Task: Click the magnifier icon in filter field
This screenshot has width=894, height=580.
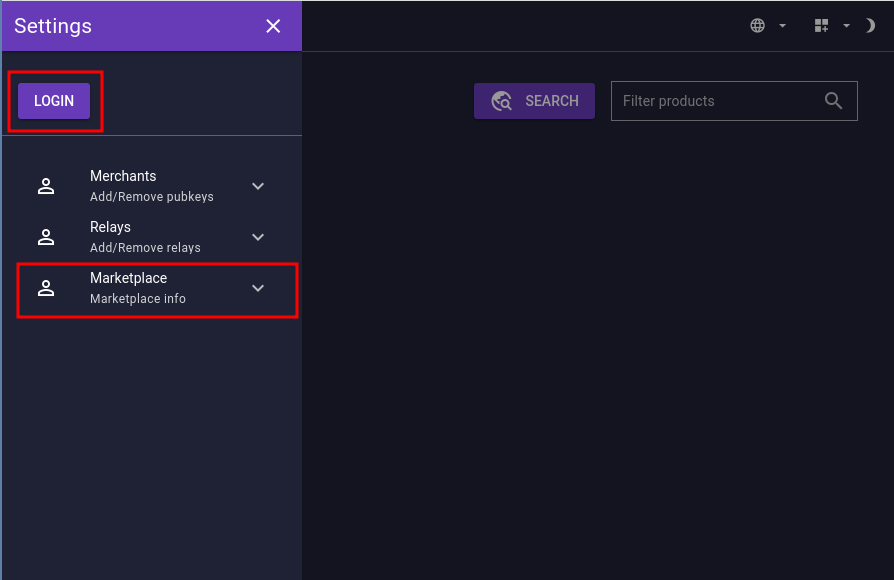Action: [834, 101]
